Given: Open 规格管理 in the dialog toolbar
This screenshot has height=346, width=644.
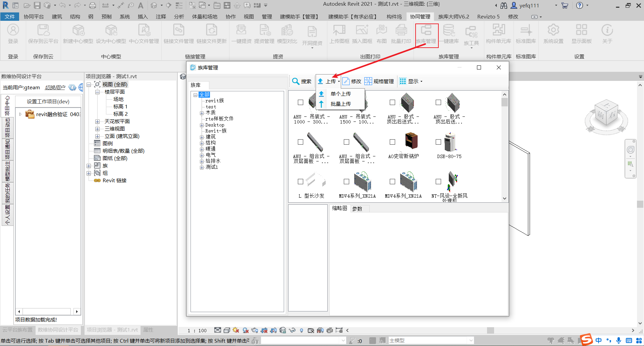Looking at the screenshot, I should pyautogui.click(x=379, y=81).
